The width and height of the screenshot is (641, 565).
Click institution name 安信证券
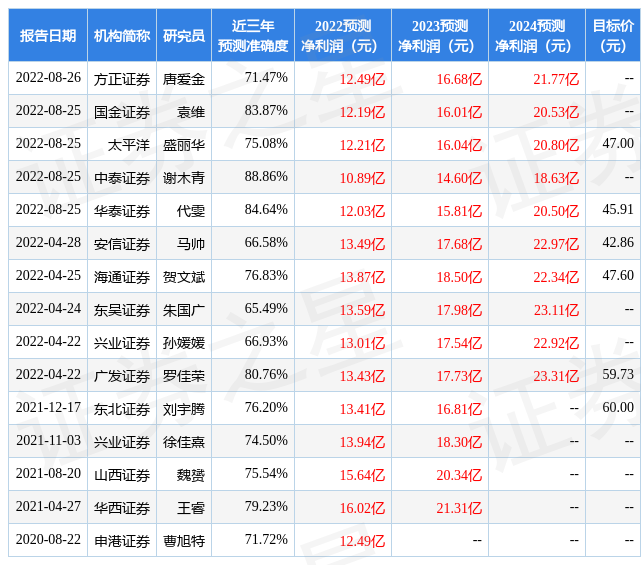click(122, 244)
